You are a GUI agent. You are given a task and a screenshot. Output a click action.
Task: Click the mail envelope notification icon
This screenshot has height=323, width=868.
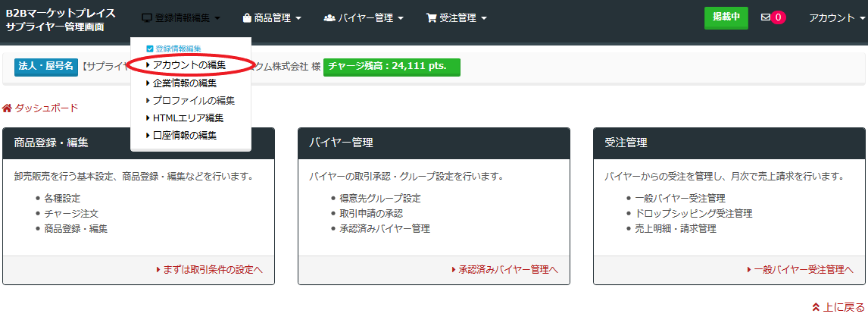click(x=765, y=17)
